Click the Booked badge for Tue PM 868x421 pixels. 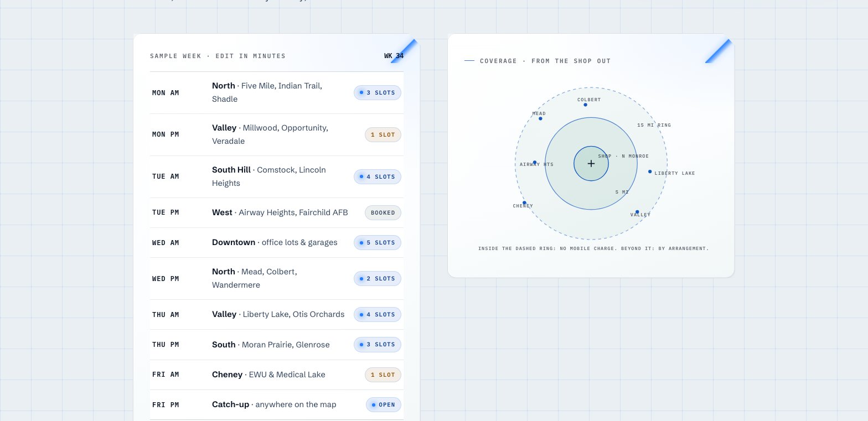[x=383, y=213]
